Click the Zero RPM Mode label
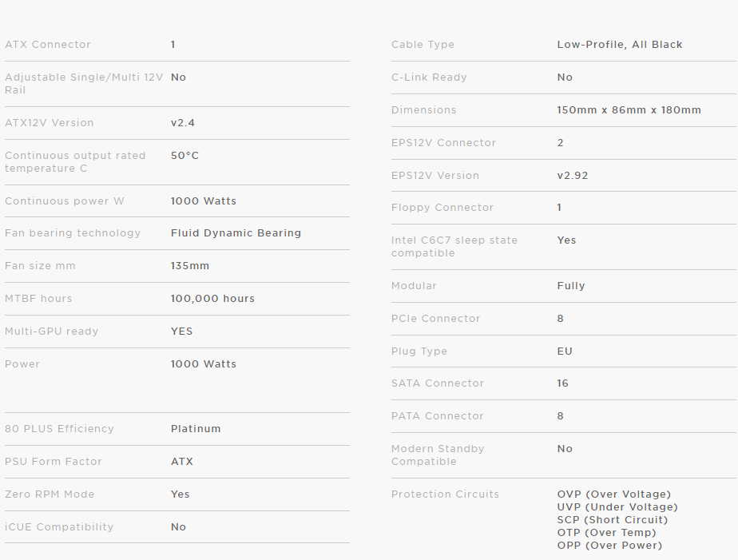This screenshot has height=560, width=738. 50,494
